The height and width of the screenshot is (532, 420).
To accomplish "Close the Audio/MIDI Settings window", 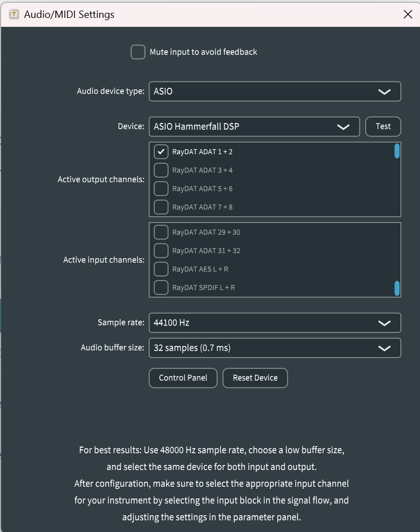I will 408,15.
